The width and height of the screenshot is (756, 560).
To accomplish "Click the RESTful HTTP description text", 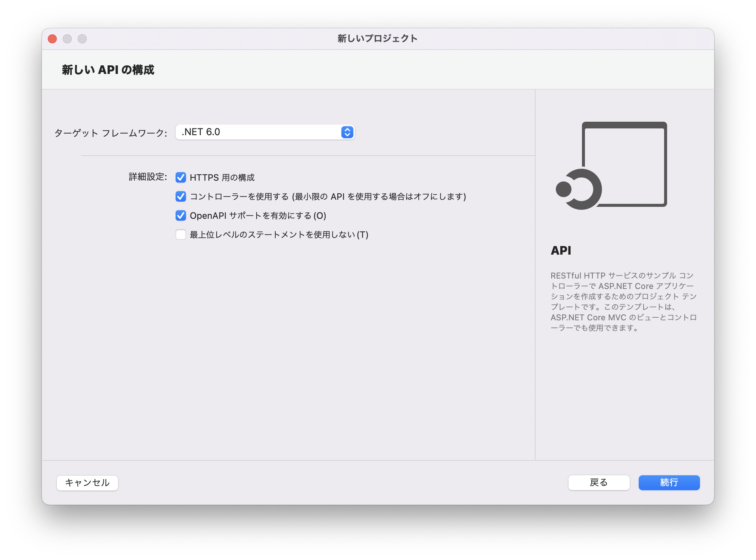I will [623, 302].
